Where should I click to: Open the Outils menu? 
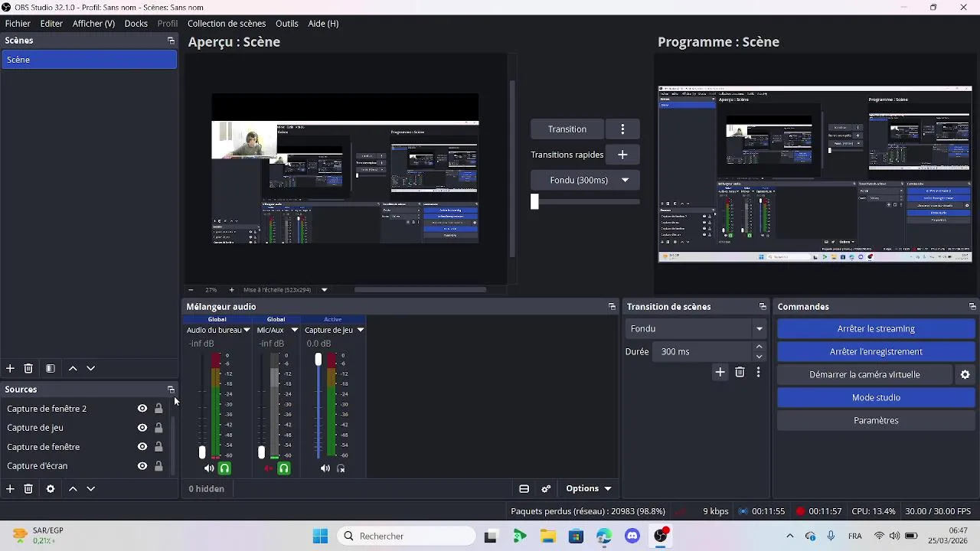coord(287,24)
